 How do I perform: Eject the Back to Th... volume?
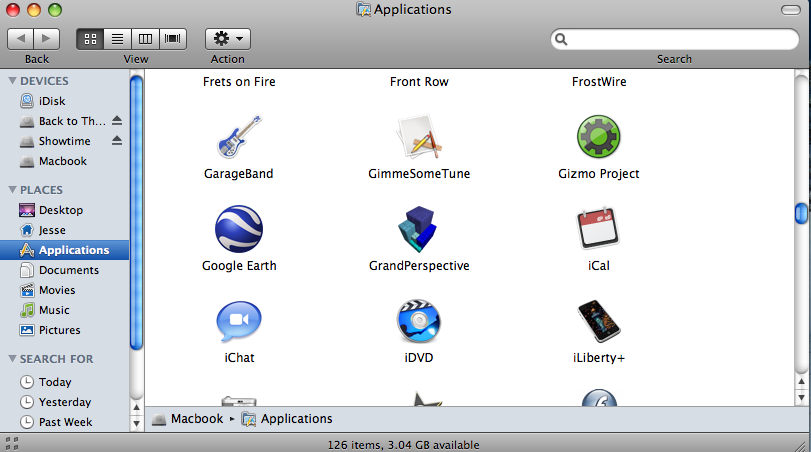click(x=117, y=120)
